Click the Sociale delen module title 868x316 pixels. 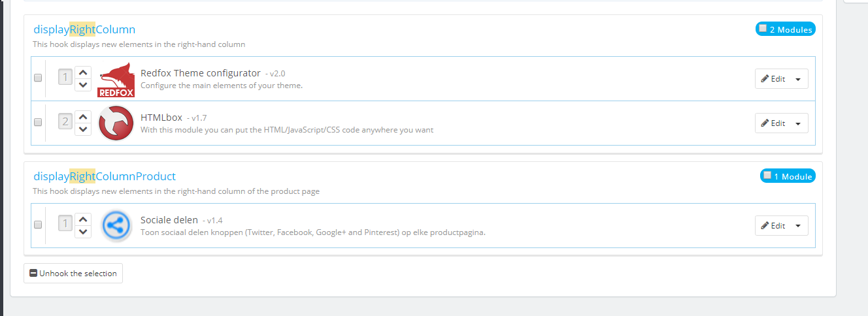pyautogui.click(x=169, y=220)
